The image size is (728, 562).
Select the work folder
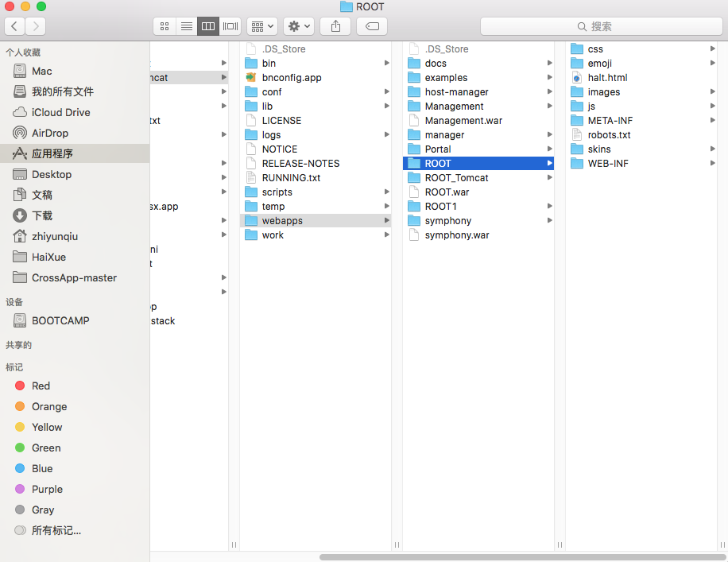tap(316, 235)
